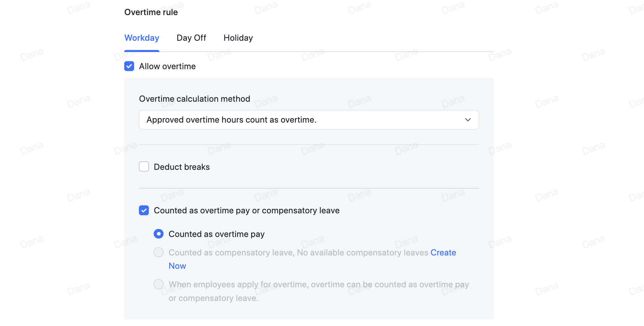
Task: Click the 'Counted as overtime pay' option text
Action: click(x=217, y=234)
